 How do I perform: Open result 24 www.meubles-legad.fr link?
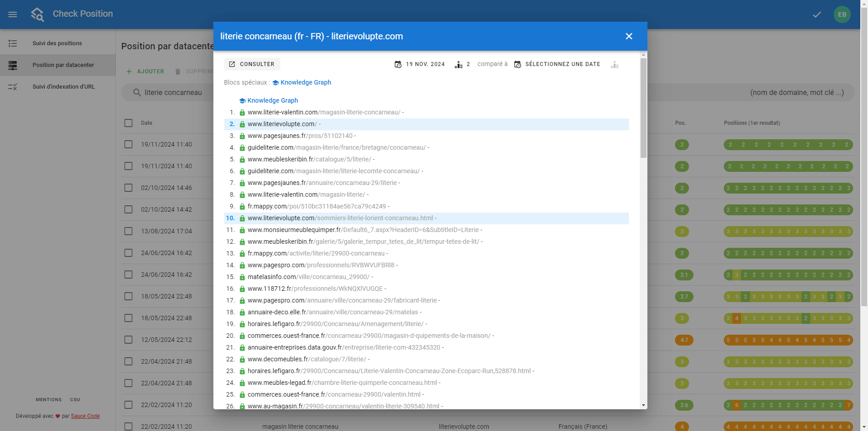(342, 383)
